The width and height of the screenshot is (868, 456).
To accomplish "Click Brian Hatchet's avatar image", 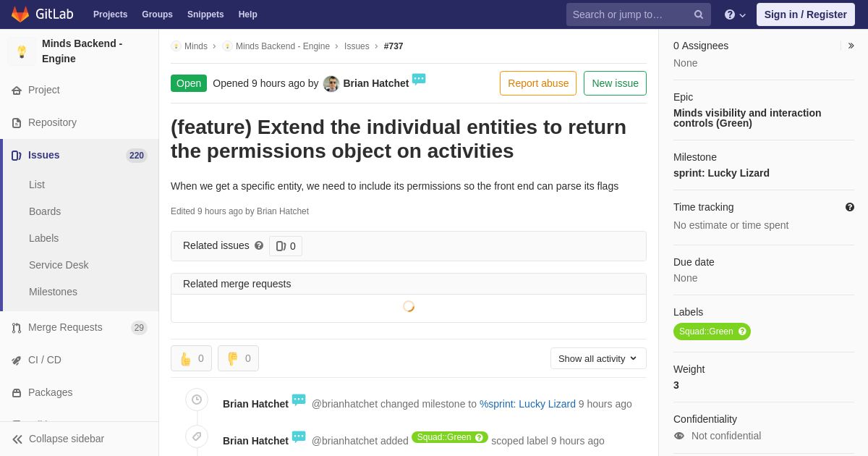I will click(x=331, y=84).
